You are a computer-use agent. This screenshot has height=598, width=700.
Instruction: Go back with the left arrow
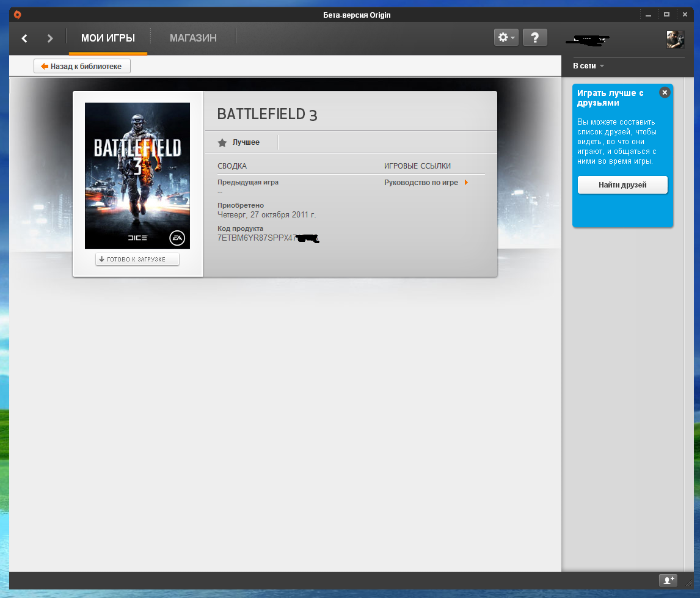point(24,38)
